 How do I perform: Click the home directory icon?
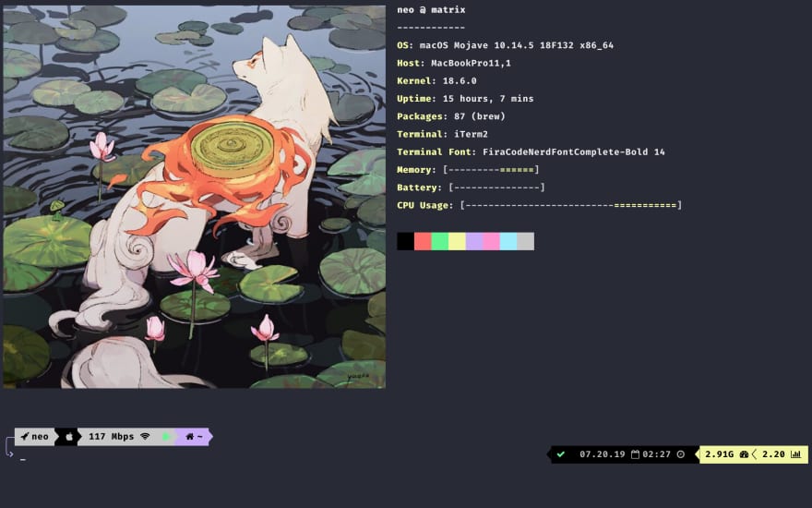tap(189, 437)
